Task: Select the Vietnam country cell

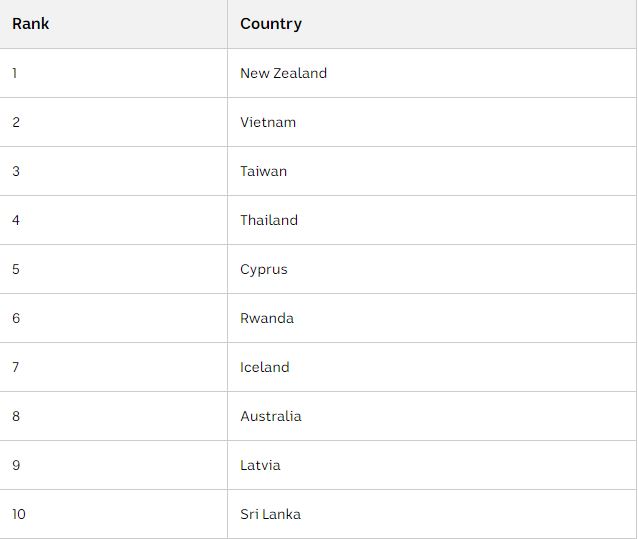Action: point(432,122)
